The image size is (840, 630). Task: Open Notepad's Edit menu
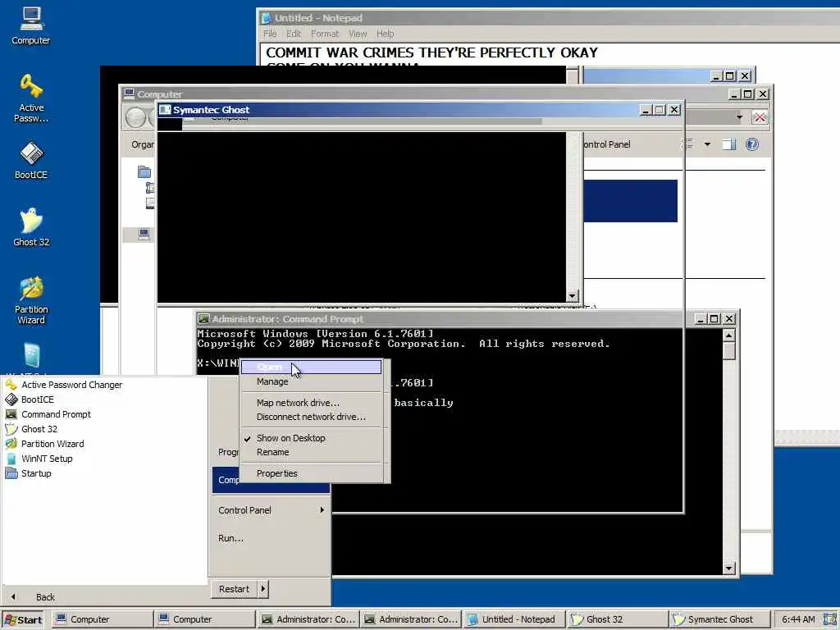pyautogui.click(x=294, y=34)
